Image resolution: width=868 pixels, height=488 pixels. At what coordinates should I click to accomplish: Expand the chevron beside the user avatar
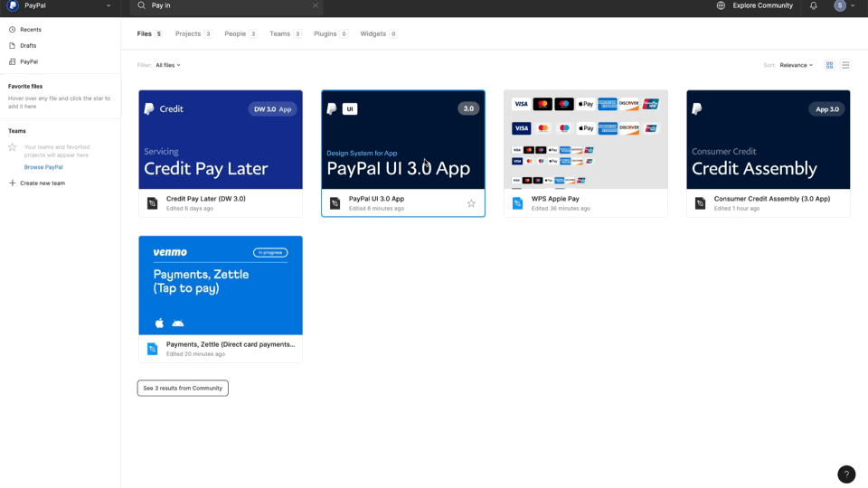[853, 5]
